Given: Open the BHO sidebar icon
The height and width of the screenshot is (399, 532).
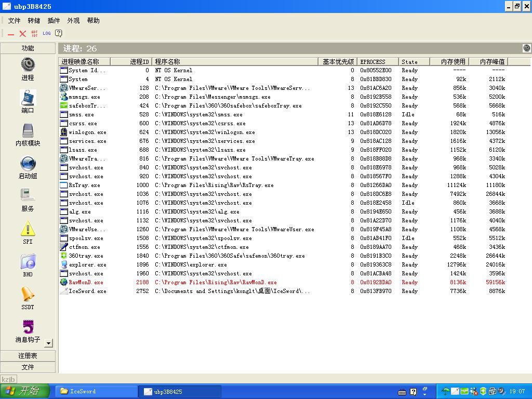Looking at the screenshot, I should click(x=28, y=262).
